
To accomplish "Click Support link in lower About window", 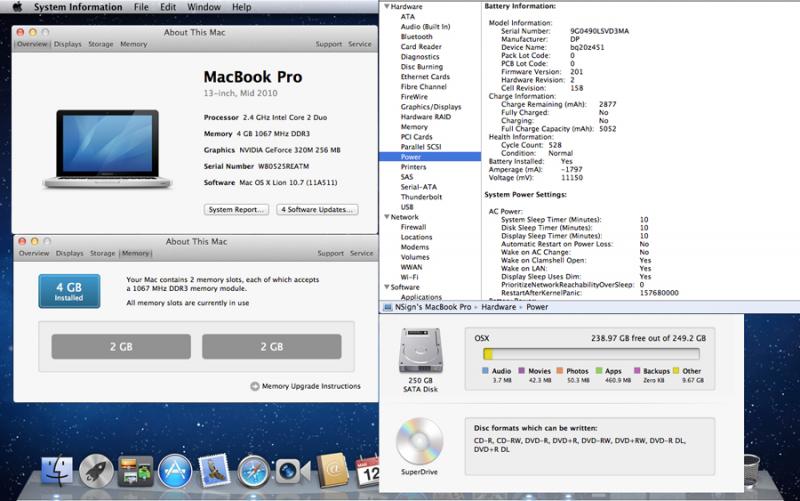I will [x=331, y=254].
